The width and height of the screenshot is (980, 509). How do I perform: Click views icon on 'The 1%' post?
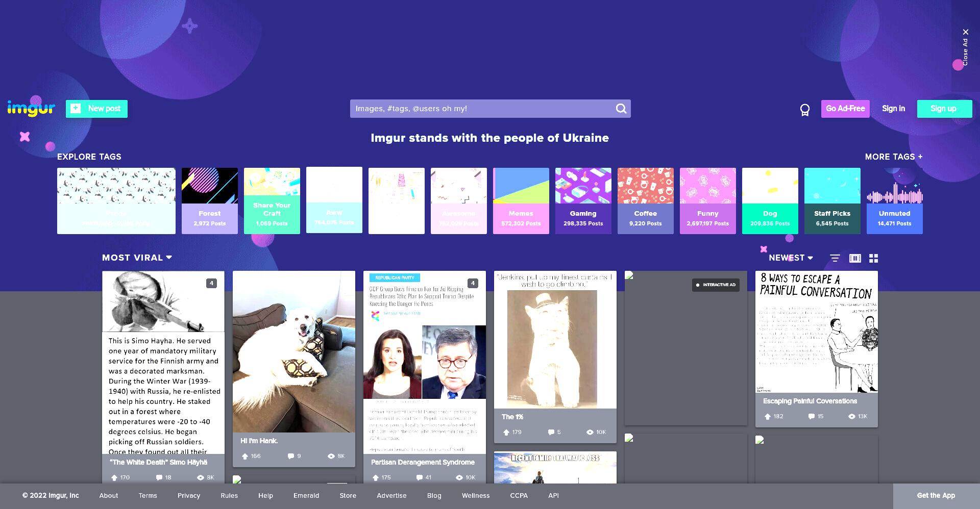click(590, 432)
